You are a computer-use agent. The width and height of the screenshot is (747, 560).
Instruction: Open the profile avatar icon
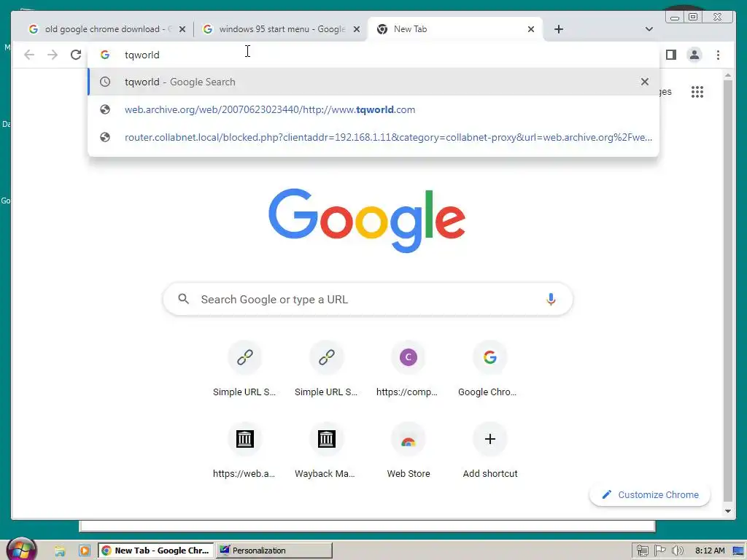click(694, 55)
